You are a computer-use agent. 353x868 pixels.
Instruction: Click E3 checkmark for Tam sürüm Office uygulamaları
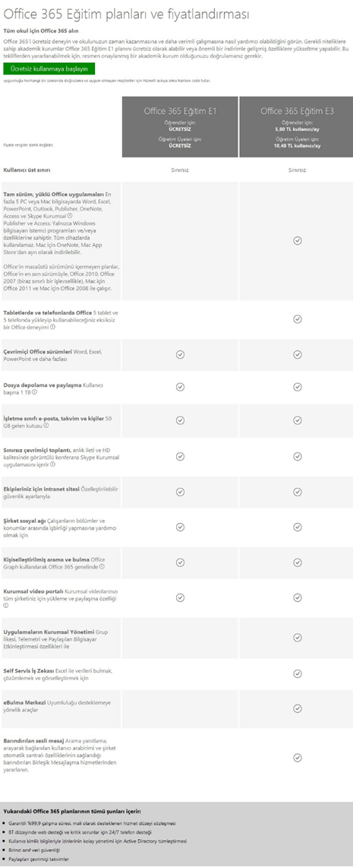coord(297,241)
